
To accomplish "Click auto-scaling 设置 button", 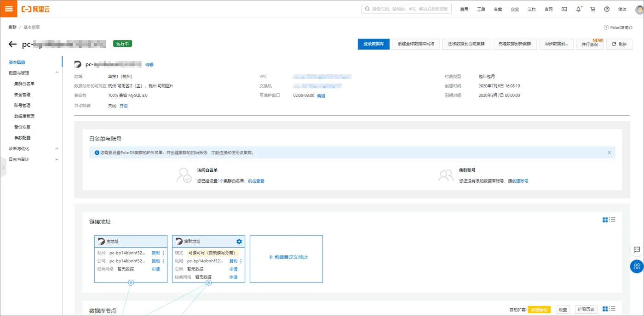I will point(563,310).
